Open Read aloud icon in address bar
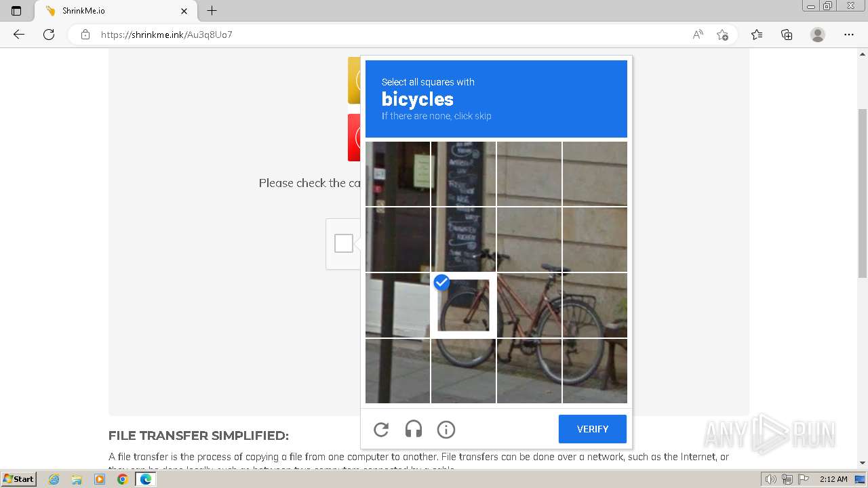Image resolution: width=868 pixels, height=488 pixels. [698, 35]
